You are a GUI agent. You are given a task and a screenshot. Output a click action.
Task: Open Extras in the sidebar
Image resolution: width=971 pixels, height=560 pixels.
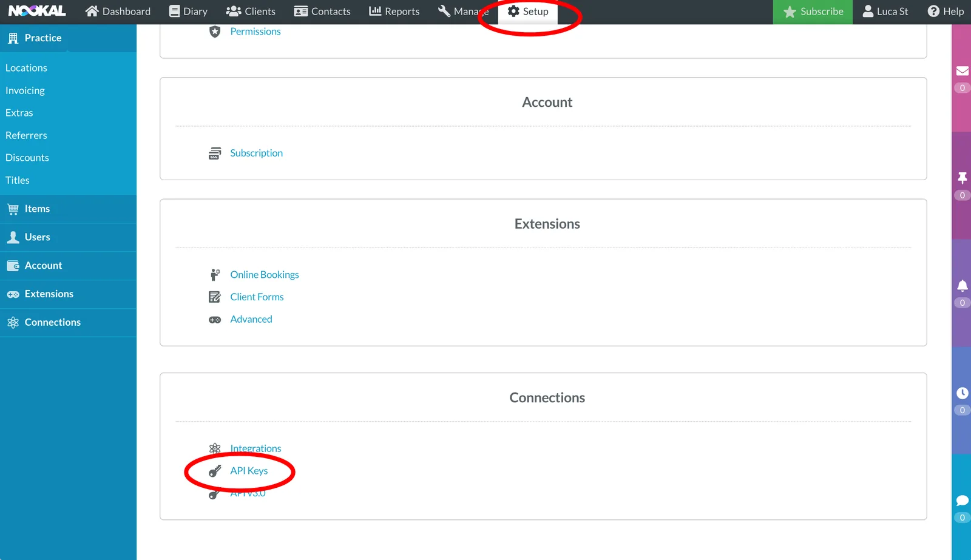click(19, 113)
